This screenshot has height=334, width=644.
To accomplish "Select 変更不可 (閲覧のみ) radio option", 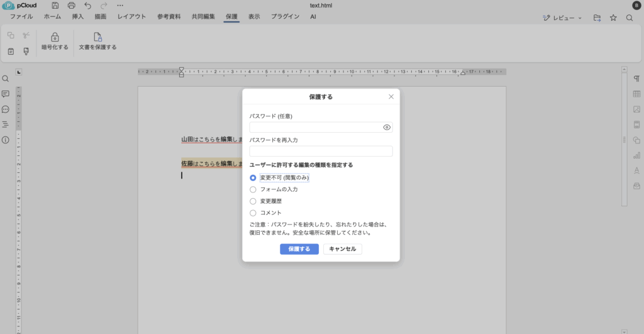I will click(253, 178).
